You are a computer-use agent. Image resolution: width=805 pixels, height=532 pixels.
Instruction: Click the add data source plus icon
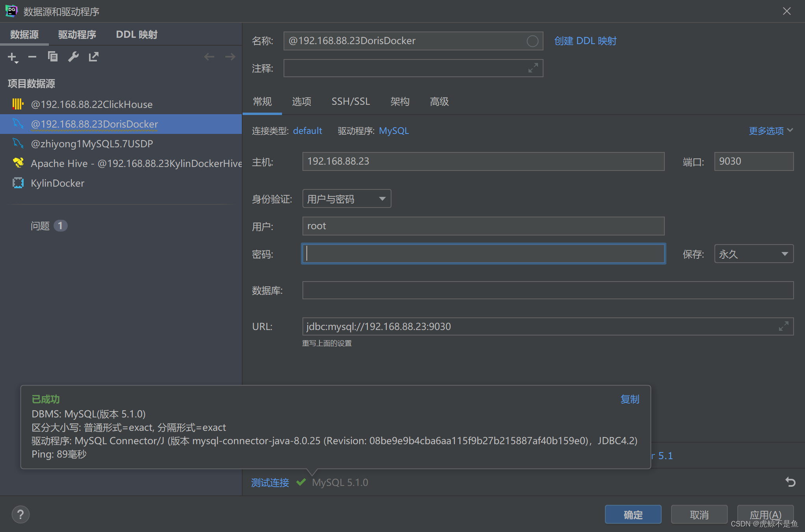coord(13,57)
